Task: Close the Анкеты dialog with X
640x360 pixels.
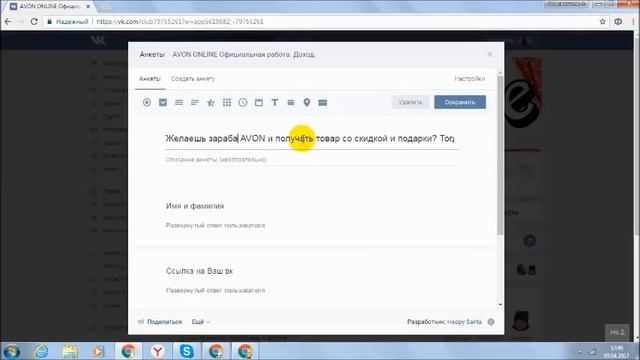Action: click(490, 54)
